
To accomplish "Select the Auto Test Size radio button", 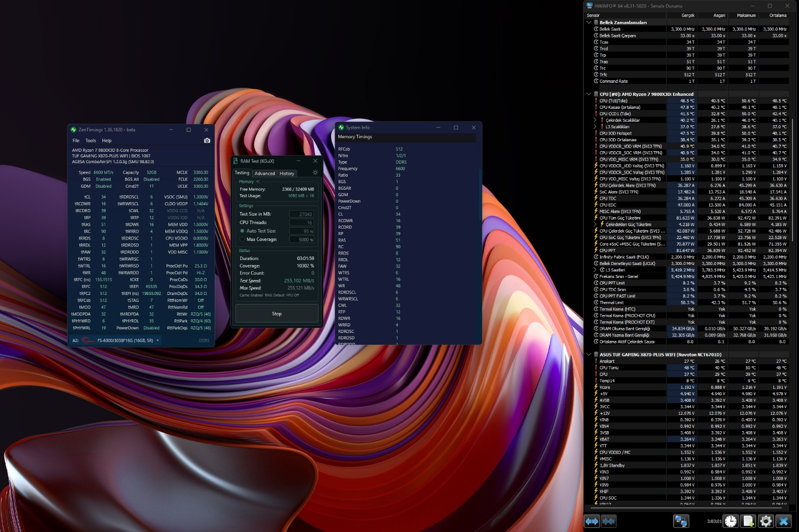I will pos(242,231).
